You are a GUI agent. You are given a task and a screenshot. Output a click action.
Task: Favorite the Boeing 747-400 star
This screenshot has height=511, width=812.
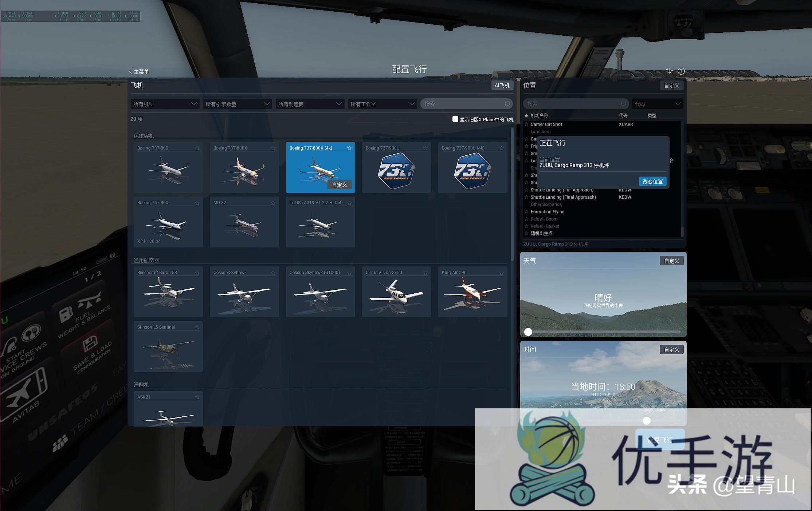(x=197, y=203)
